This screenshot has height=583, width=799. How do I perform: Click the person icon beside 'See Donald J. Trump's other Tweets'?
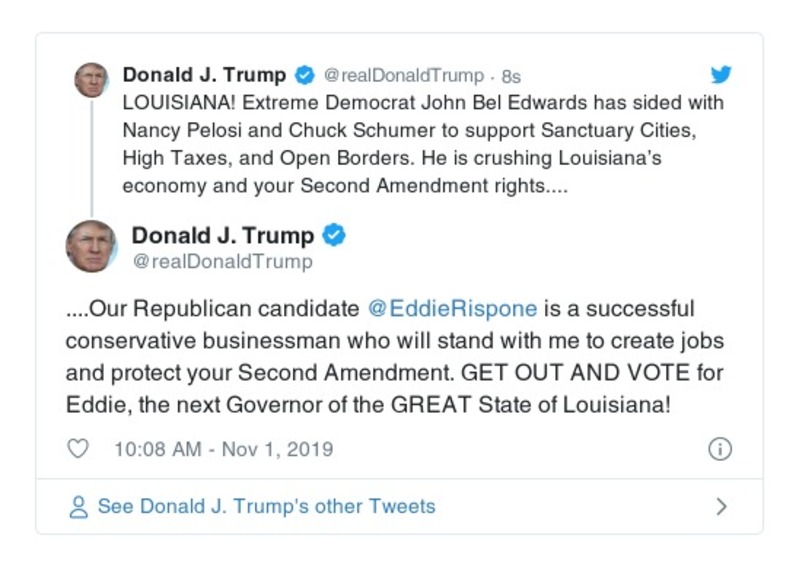78,507
